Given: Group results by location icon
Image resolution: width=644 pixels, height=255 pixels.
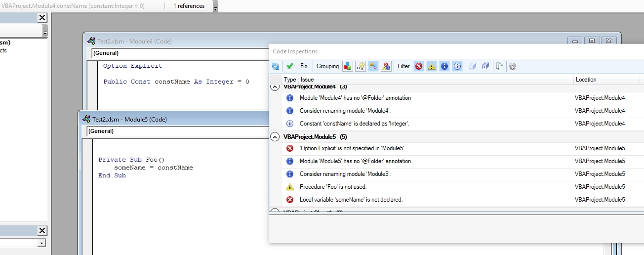Looking at the screenshot, I should (373, 66).
